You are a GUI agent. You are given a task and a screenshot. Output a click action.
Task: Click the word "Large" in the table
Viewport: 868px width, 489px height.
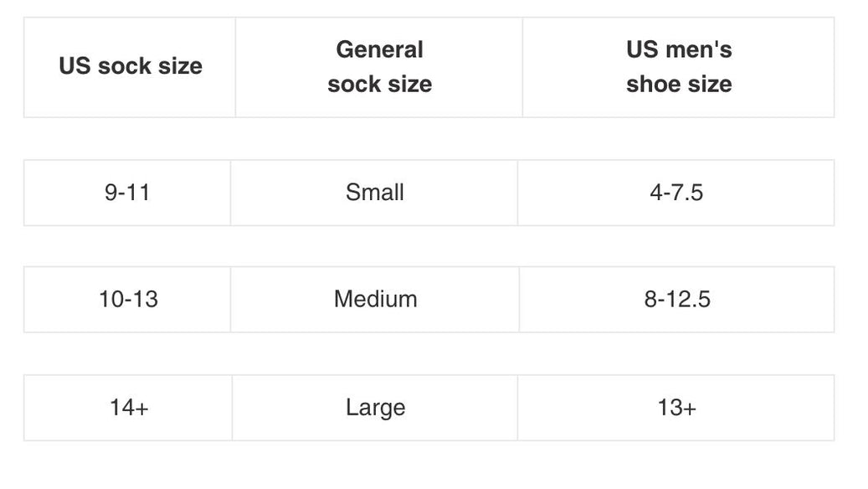(375, 408)
